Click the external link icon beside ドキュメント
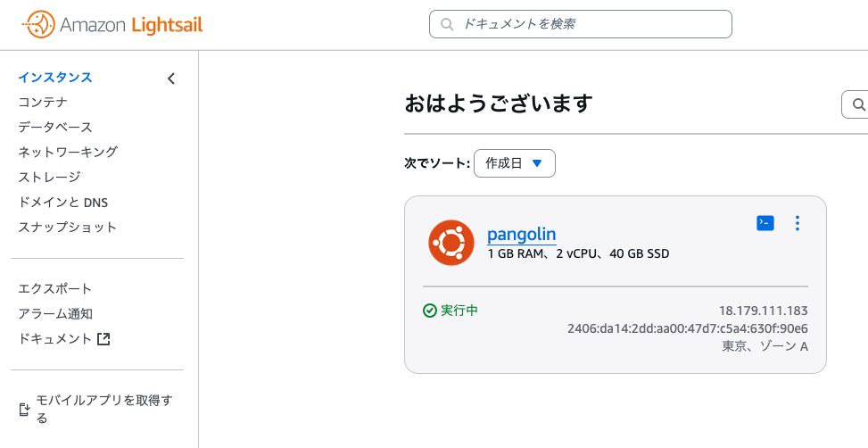Viewport: 868px width, 448px height. coord(103,339)
